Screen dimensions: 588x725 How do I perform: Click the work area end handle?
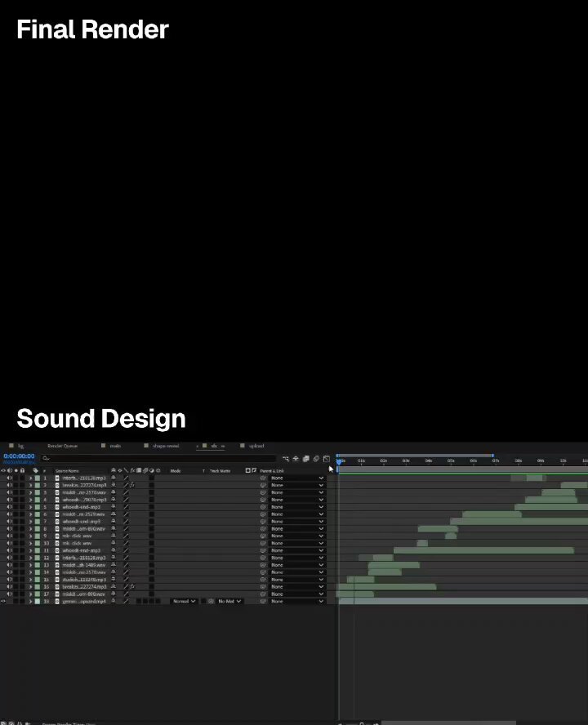pyautogui.click(x=492, y=456)
